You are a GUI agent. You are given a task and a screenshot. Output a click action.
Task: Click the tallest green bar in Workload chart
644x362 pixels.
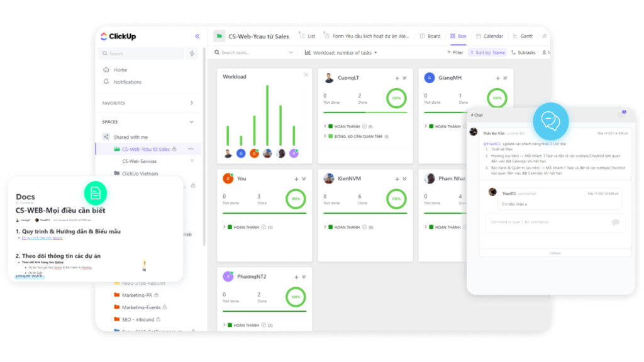pos(267,116)
